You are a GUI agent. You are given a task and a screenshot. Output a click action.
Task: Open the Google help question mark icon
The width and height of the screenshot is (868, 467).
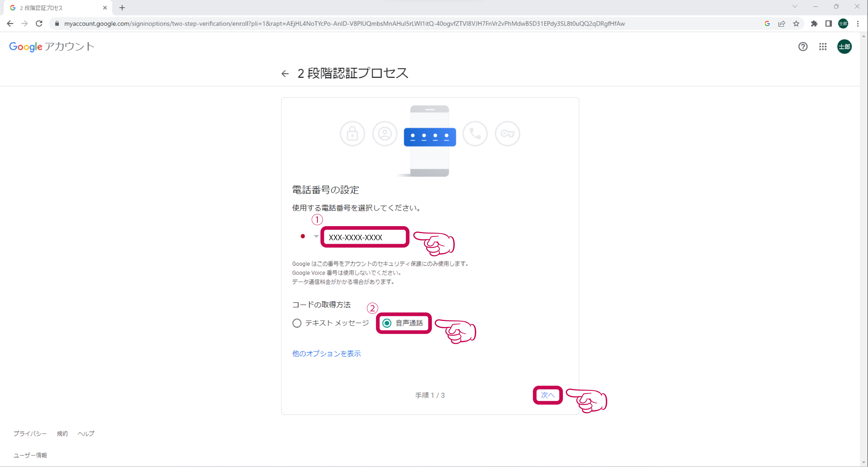(803, 47)
